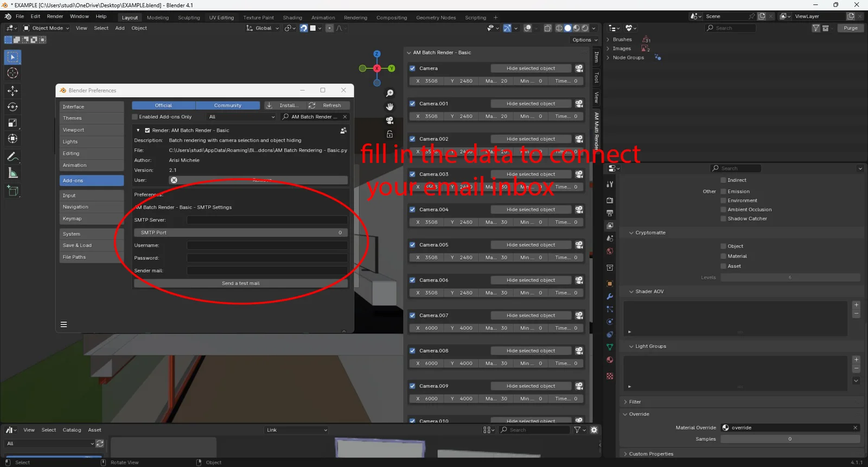Screen dimensions: 868x467
Task: Open the Themes preferences section
Action: coord(91,118)
